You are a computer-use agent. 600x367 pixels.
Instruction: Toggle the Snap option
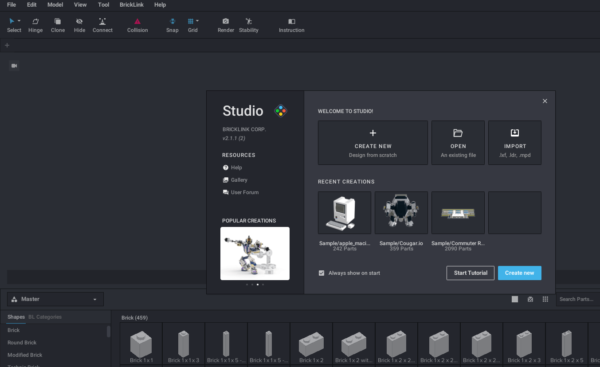[x=172, y=25]
